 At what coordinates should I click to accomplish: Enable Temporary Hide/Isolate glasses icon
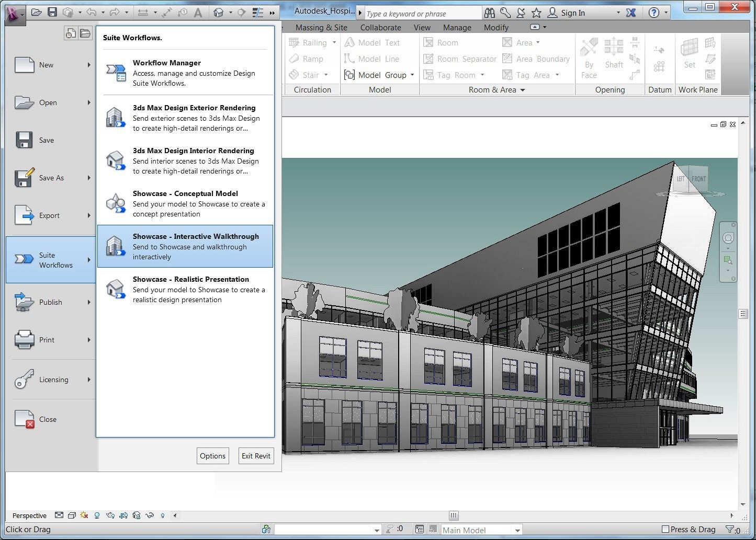point(150,515)
